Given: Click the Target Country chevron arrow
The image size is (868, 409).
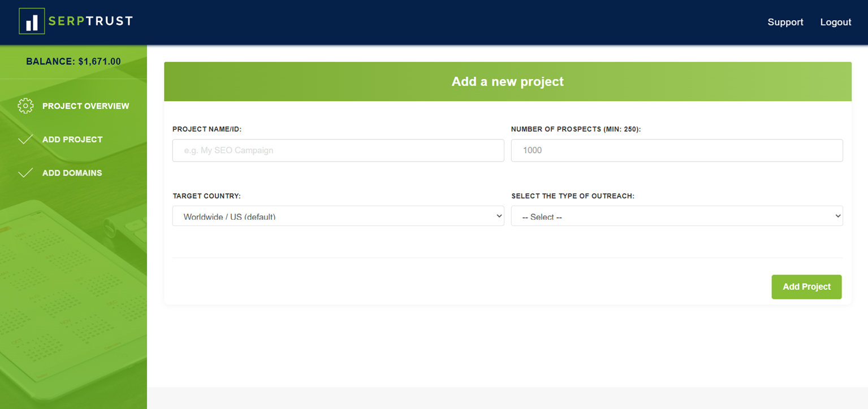Looking at the screenshot, I should pos(498,216).
